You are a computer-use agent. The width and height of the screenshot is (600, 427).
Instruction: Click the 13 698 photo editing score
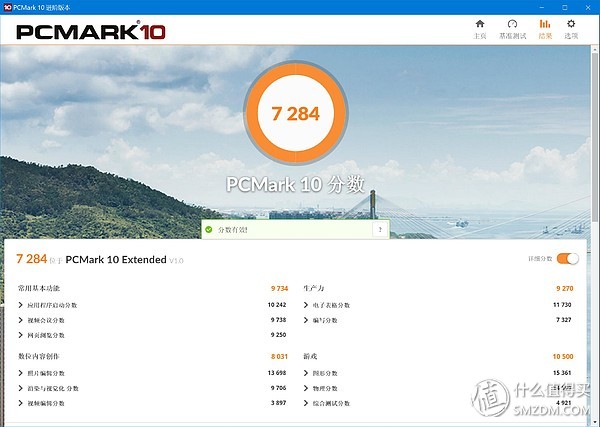[277, 373]
